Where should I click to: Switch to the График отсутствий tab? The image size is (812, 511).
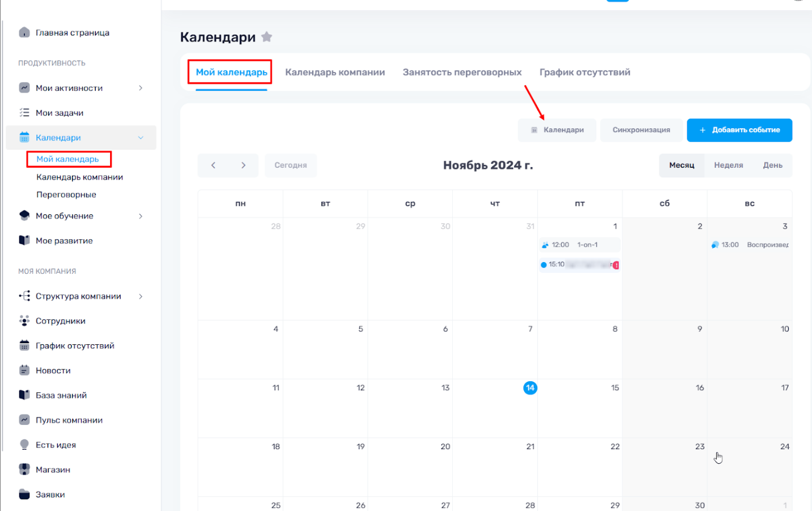tap(584, 72)
